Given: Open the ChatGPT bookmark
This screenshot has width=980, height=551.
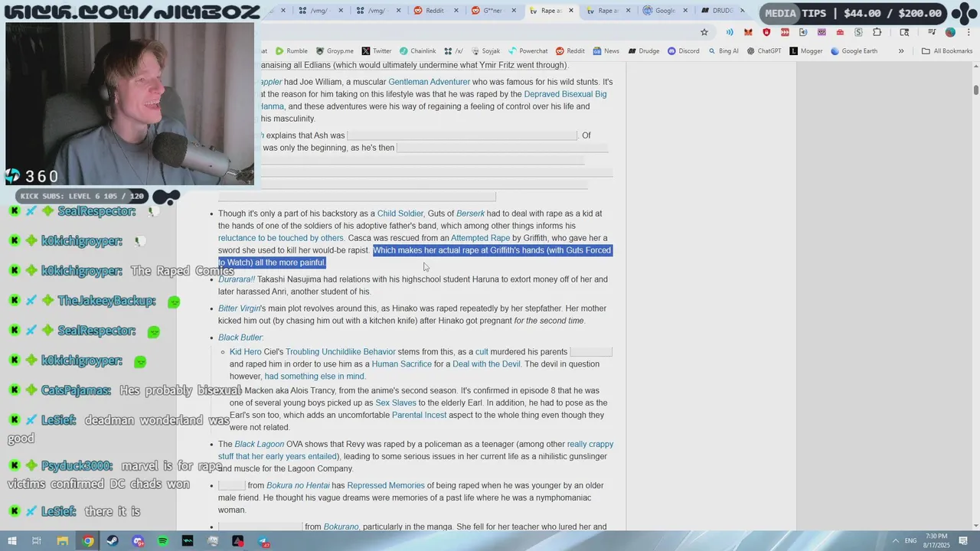Looking at the screenshot, I should [x=763, y=51].
